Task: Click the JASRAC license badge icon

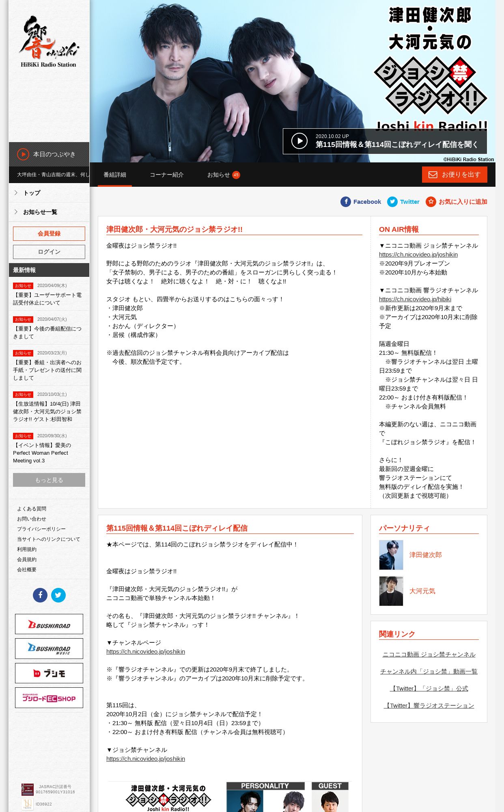Action: [28, 789]
